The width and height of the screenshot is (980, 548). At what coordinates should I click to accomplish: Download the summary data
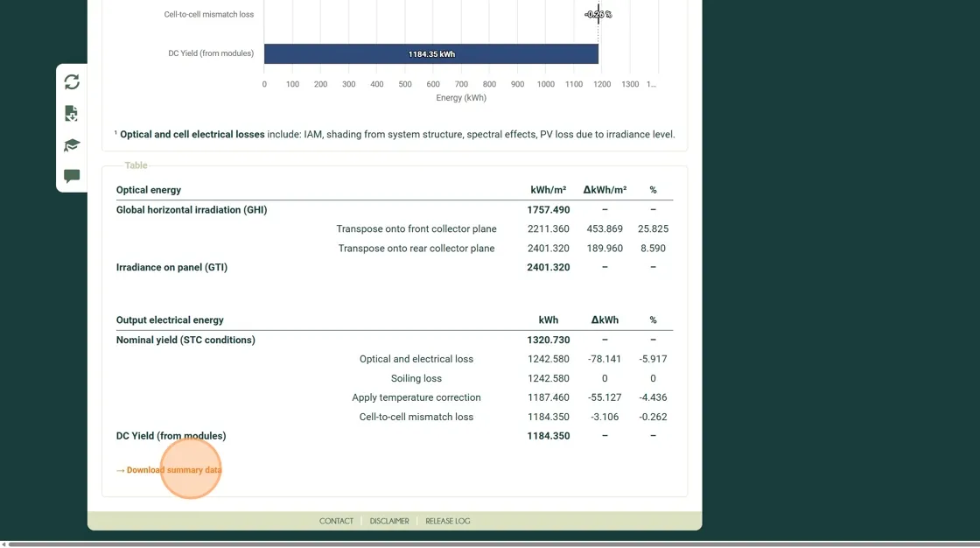174,470
